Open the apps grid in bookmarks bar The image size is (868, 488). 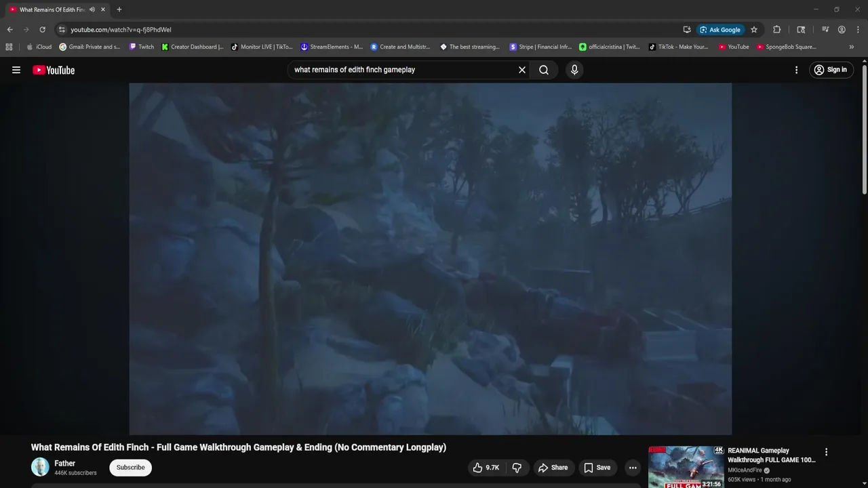pos(9,47)
